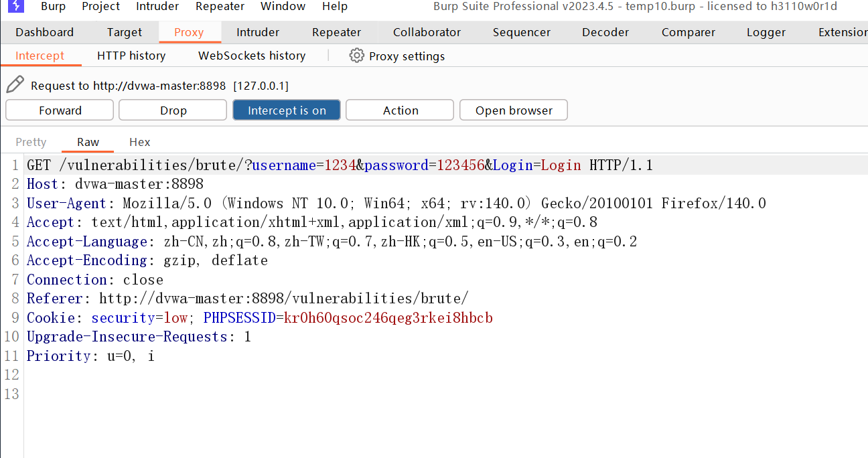Open the Project menu
This screenshot has width=868, height=458.
click(x=100, y=7)
